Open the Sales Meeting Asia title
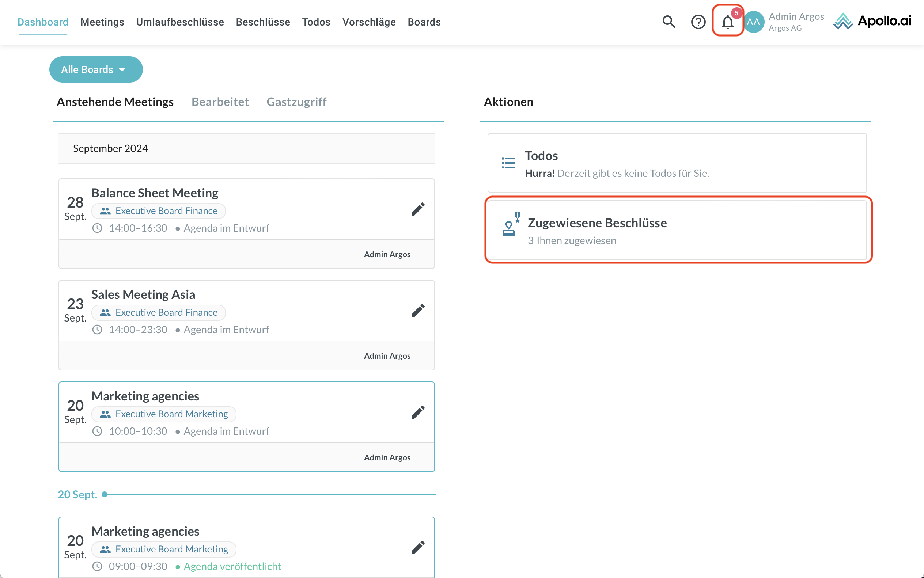Image resolution: width=924 pixels, height=578 pixels. [x=143, y=295]
